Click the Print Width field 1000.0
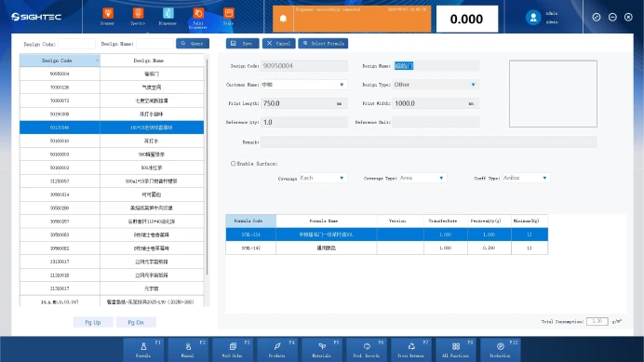Viewport: 644px width, 362px height. [x=436, y=103]
